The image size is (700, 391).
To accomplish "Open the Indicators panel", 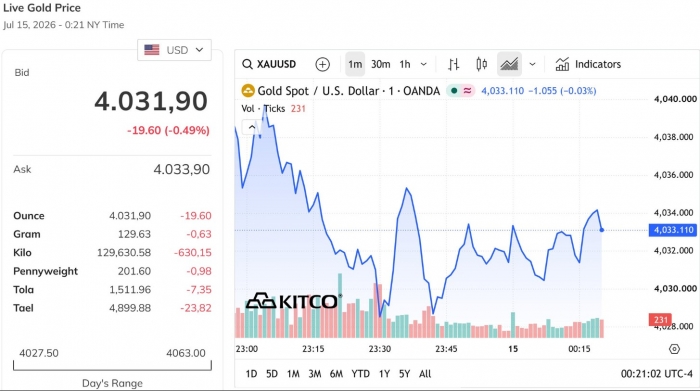I will pyautogui.click(x=588, y=64).
